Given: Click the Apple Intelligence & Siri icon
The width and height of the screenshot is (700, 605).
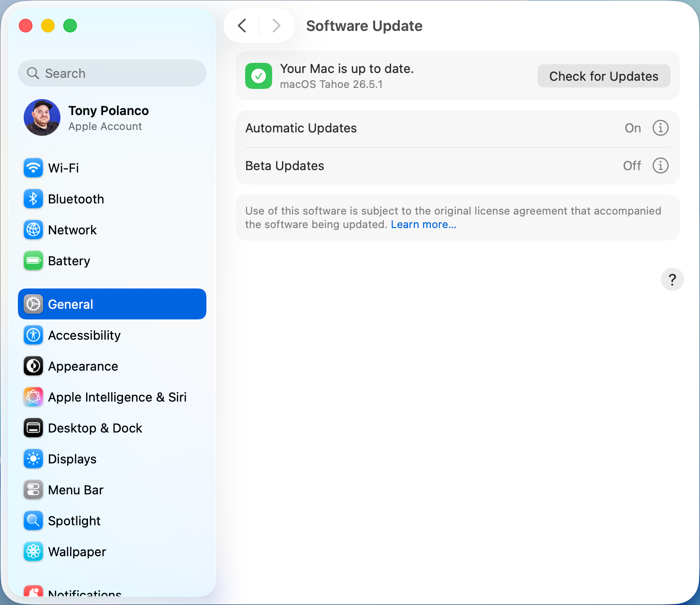Looking at the screenshot, I should tap(33, 397).
